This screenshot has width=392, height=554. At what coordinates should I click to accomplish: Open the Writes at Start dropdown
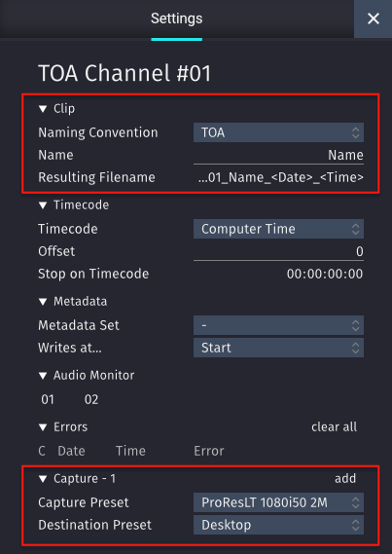278,348
